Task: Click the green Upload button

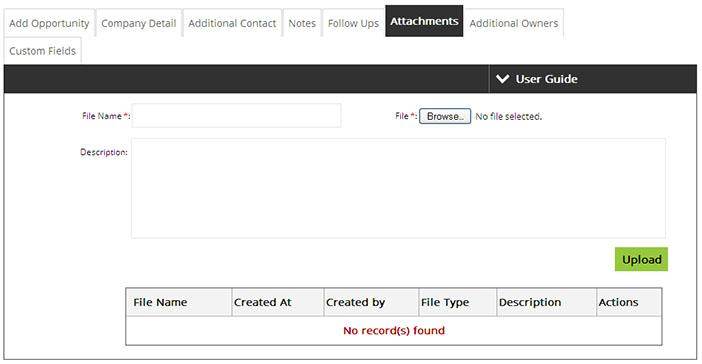Action: (641, 259)
